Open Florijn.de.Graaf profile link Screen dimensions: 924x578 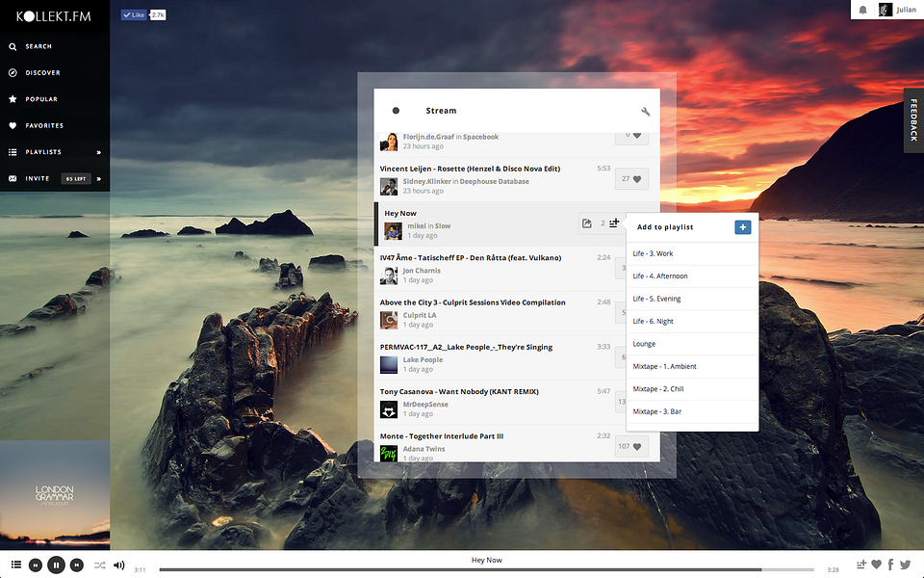click(x=428, y=137)
